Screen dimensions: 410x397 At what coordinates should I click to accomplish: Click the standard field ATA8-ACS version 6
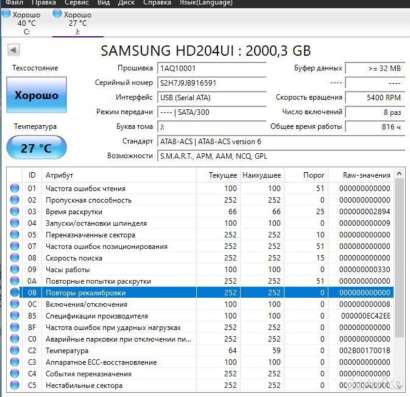281,141
